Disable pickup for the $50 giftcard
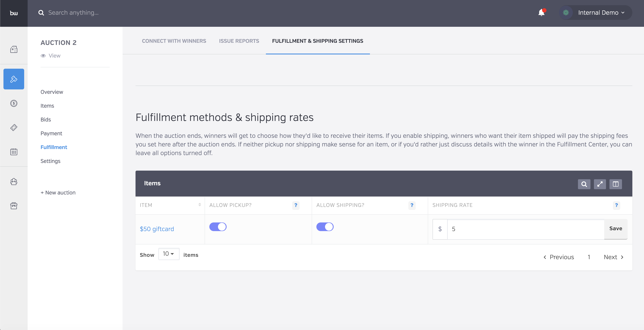The width and height of the screenshot is (644, 330). click(218, 227)
